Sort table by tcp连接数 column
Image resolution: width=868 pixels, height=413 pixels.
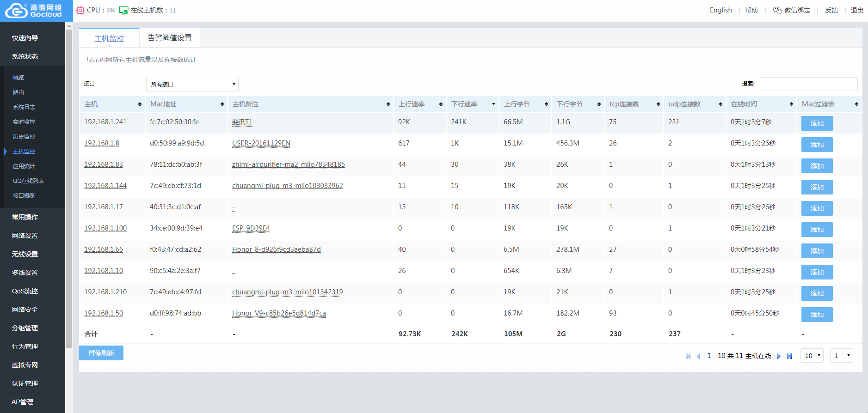[x=634, y=104]
